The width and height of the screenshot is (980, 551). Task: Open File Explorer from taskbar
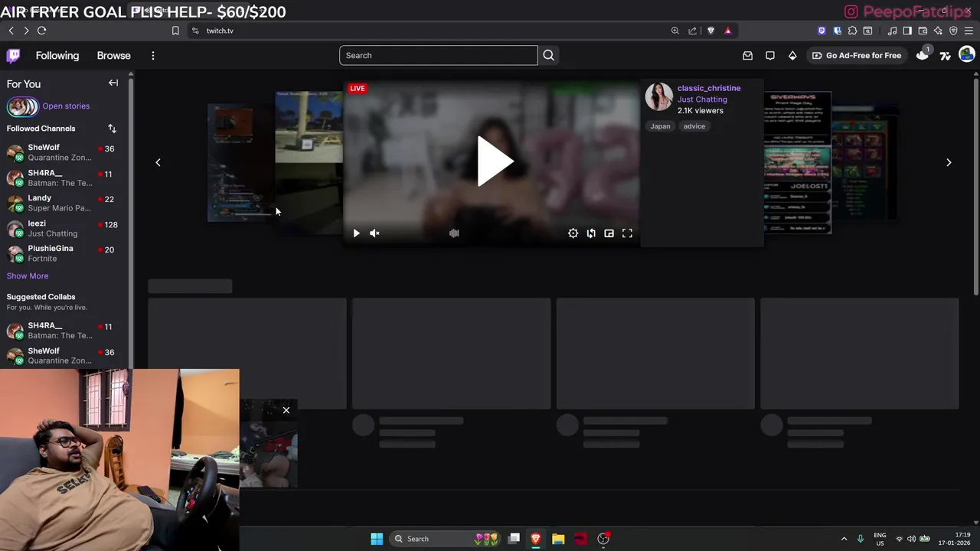tap(558, 539)
